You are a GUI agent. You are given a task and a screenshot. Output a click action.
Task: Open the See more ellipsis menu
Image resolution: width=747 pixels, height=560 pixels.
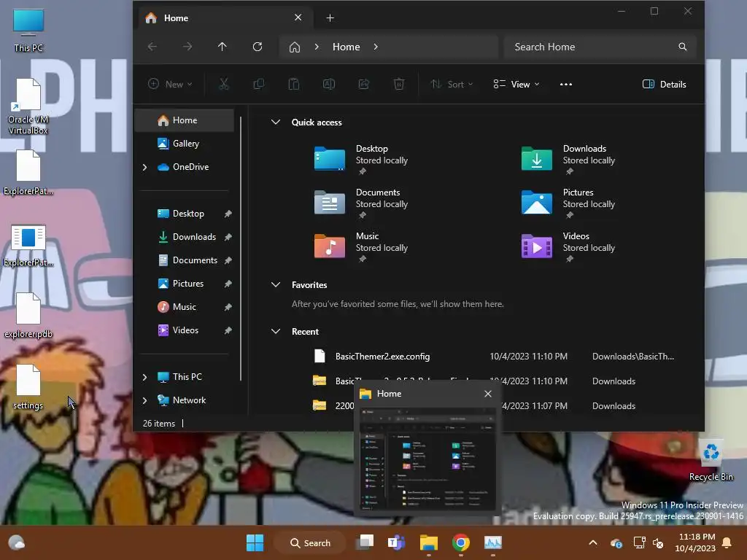(566, 85)
